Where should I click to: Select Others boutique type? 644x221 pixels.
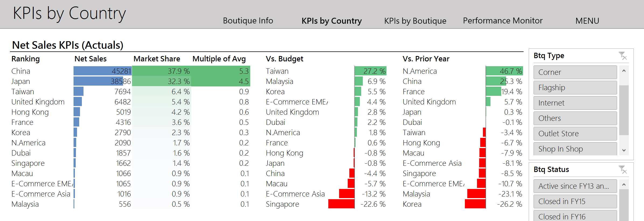[575, 118]
